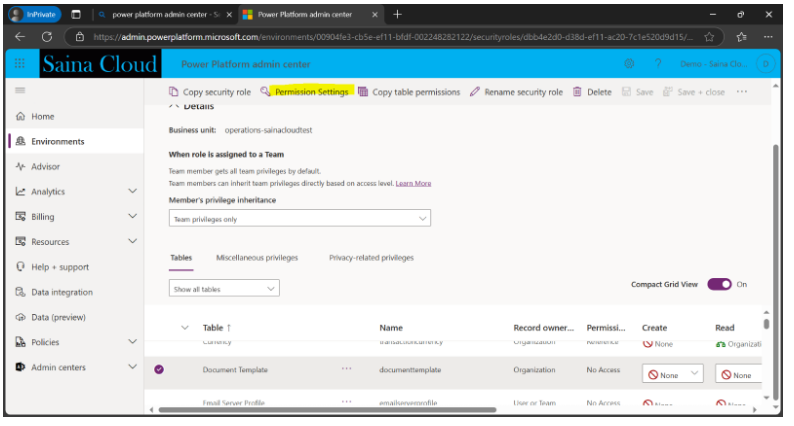
Task: Click the Copy security role icon
Action: pyautogui.click(x=174, y=92)
